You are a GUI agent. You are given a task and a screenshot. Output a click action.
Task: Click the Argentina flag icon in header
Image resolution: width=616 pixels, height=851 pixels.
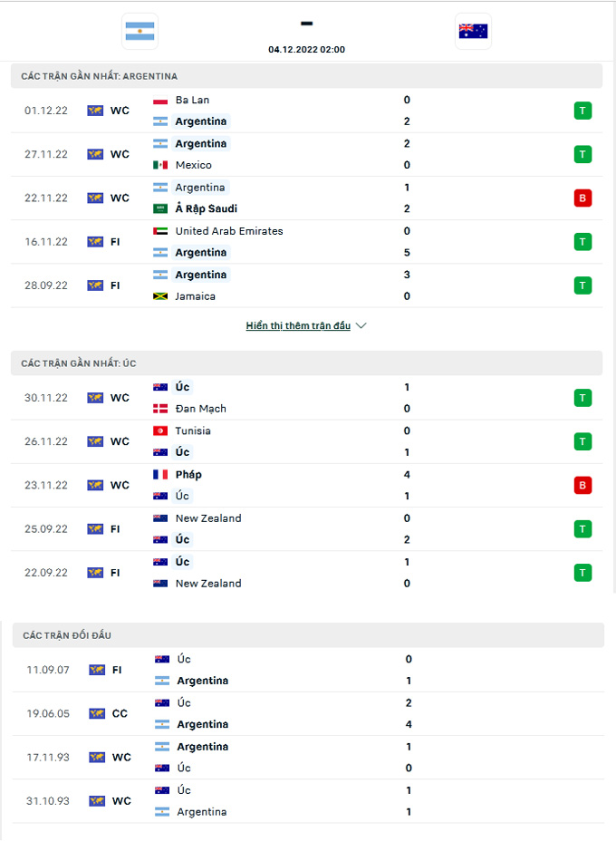pos(140,31)
